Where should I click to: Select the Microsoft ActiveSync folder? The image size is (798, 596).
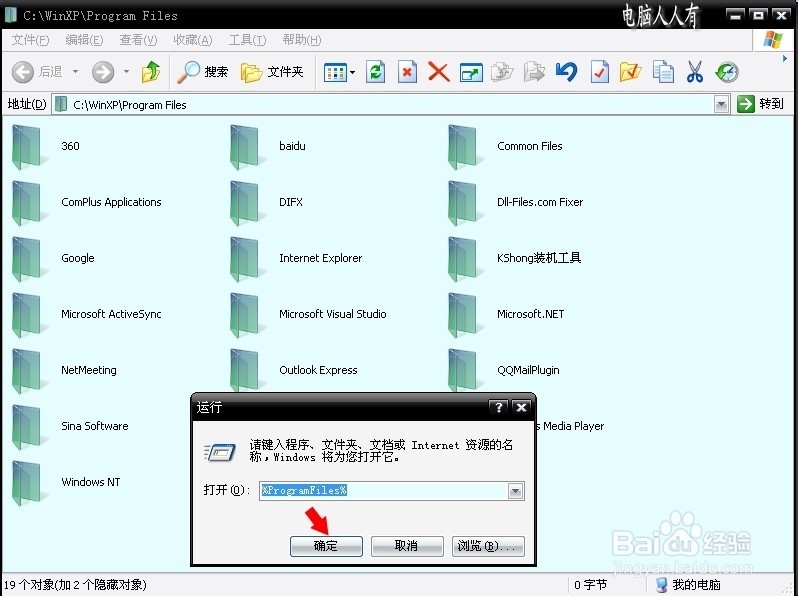point(86,315)
